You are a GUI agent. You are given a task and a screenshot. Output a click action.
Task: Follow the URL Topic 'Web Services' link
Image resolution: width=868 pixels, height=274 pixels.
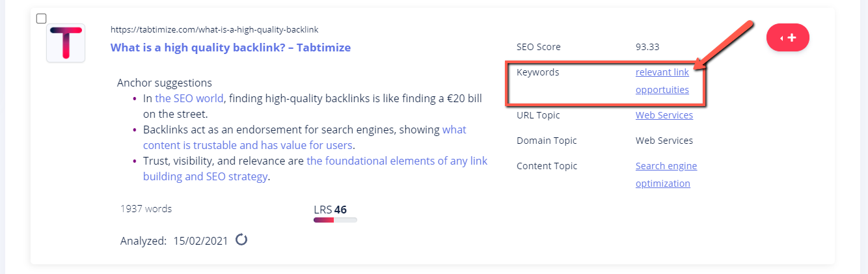click(x=664, y=115)
